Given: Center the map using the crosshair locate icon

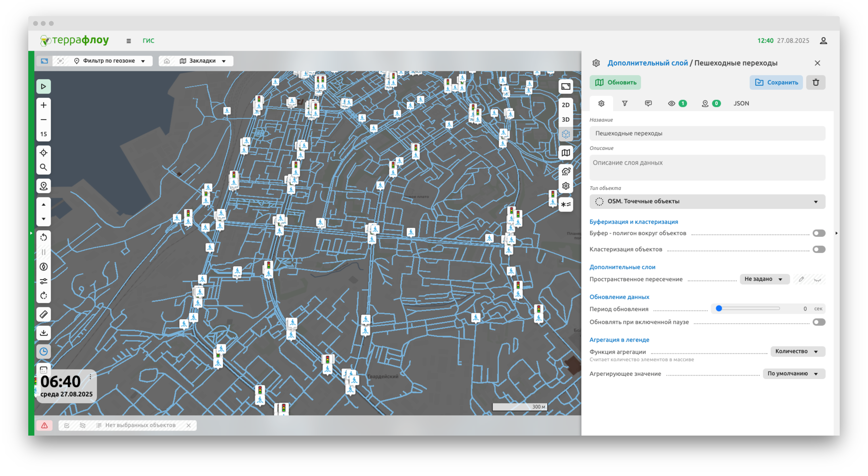Looking at the screenshot, I should pyautogui.click(x=43, y=153).
